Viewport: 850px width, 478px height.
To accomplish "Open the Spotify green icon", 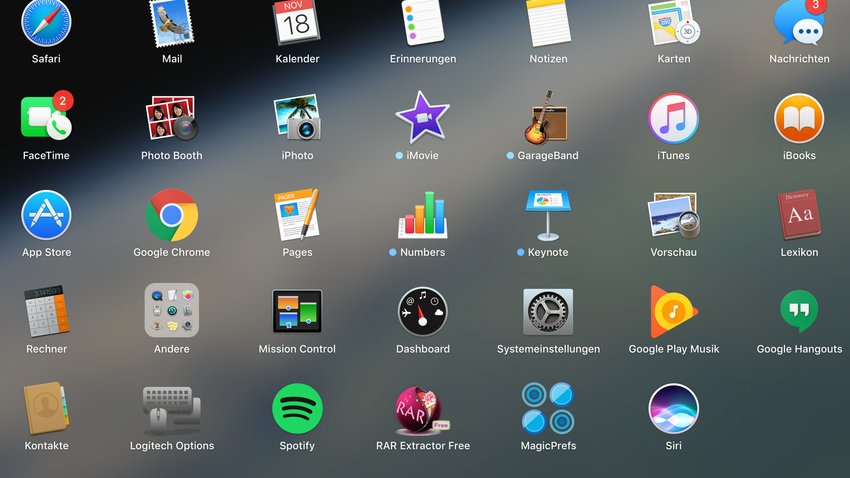I will [x=297, y=409].
